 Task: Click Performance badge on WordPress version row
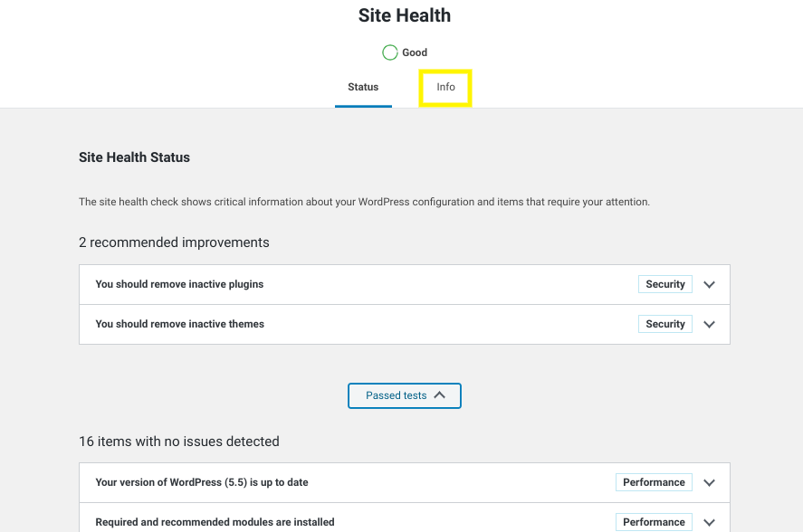[x=654, y=482]
